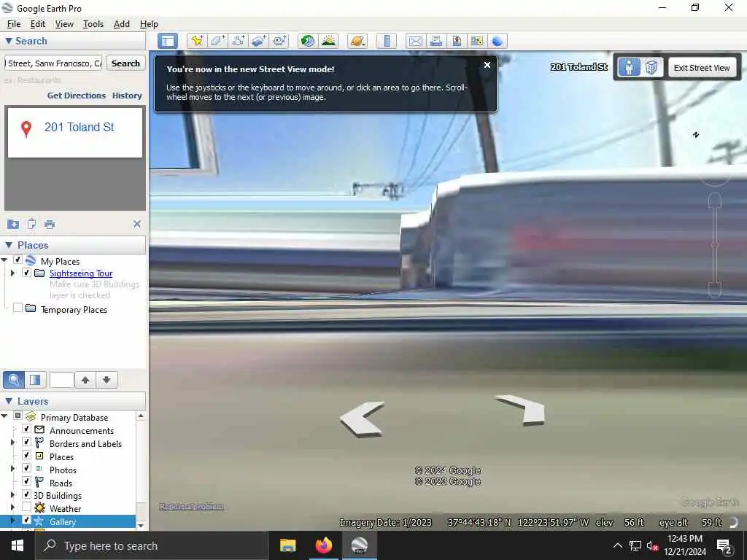Disable the Roads layer

(27, 481)
